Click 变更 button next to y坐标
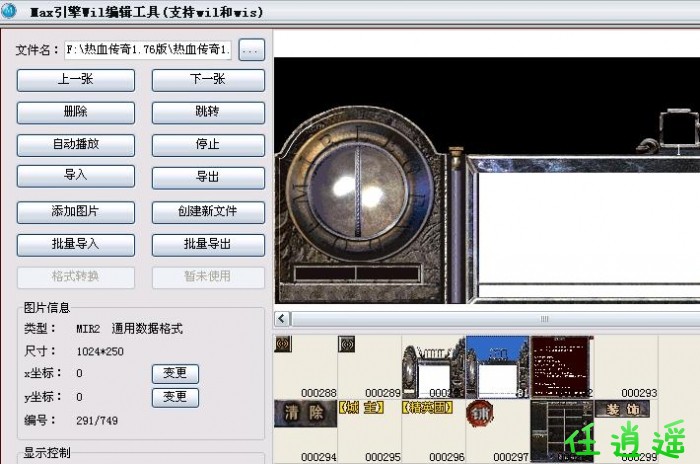 175,397
